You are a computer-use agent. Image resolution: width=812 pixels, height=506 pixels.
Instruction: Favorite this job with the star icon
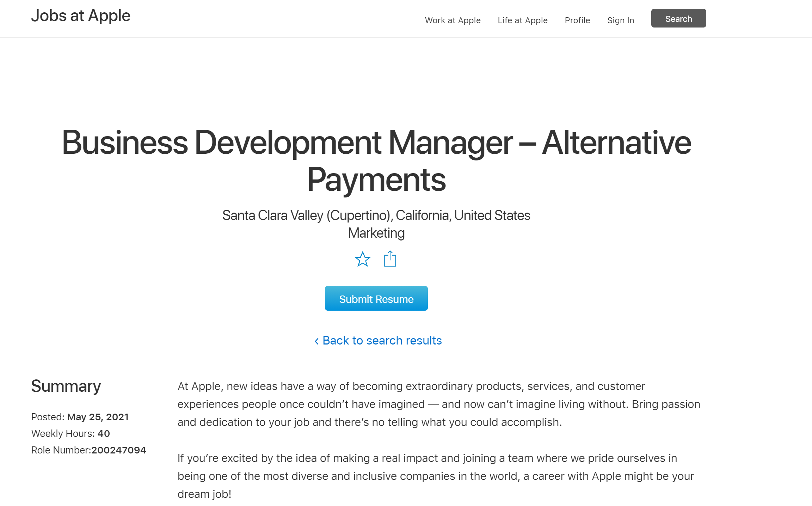pos(362,259)
